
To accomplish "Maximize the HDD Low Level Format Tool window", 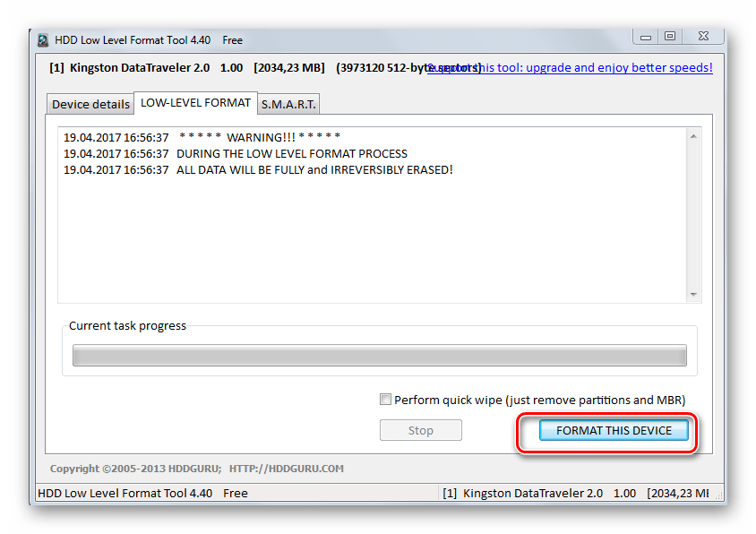I will (x=670, y=37).
